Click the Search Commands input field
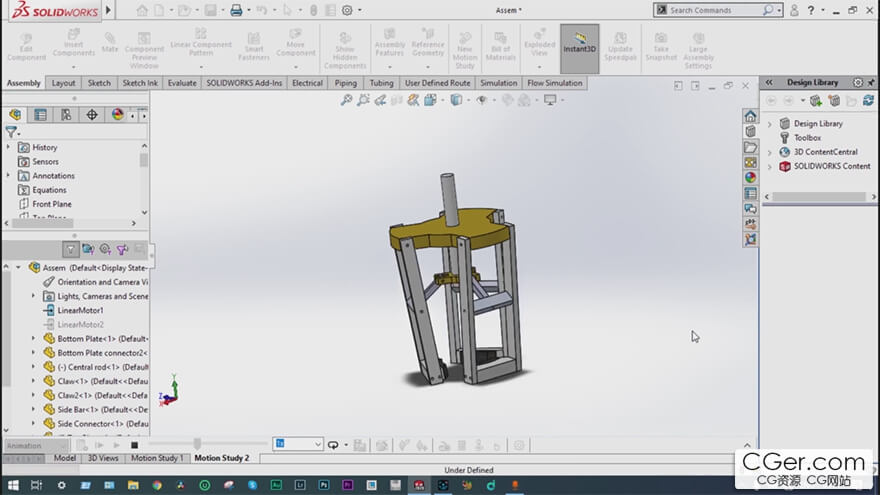880x495 pixels. pos(716,10)
